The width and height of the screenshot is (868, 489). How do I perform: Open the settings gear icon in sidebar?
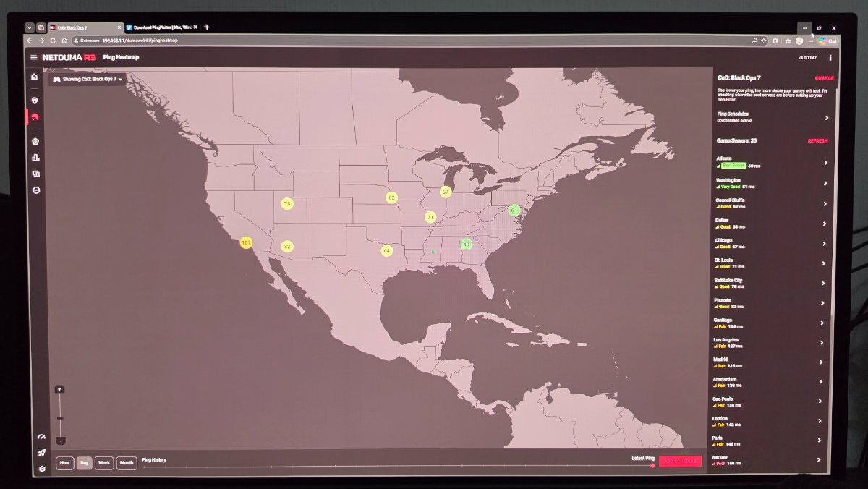(x=42, y=469)
